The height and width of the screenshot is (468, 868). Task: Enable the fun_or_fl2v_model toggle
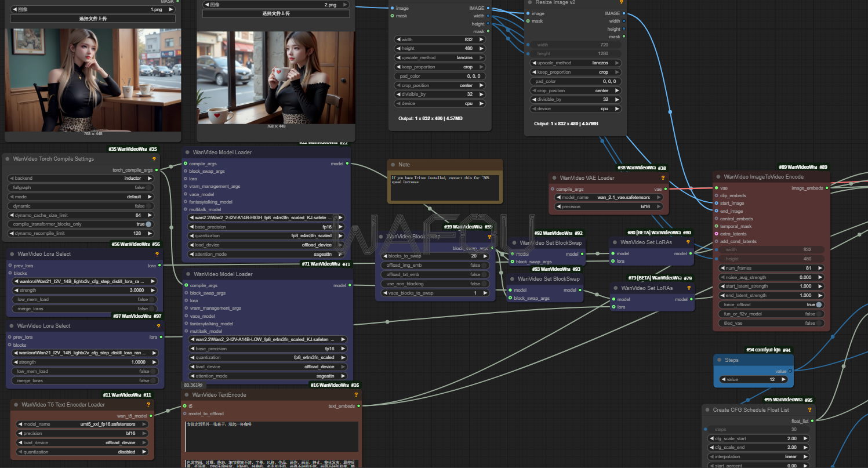(x=819, y=314)
